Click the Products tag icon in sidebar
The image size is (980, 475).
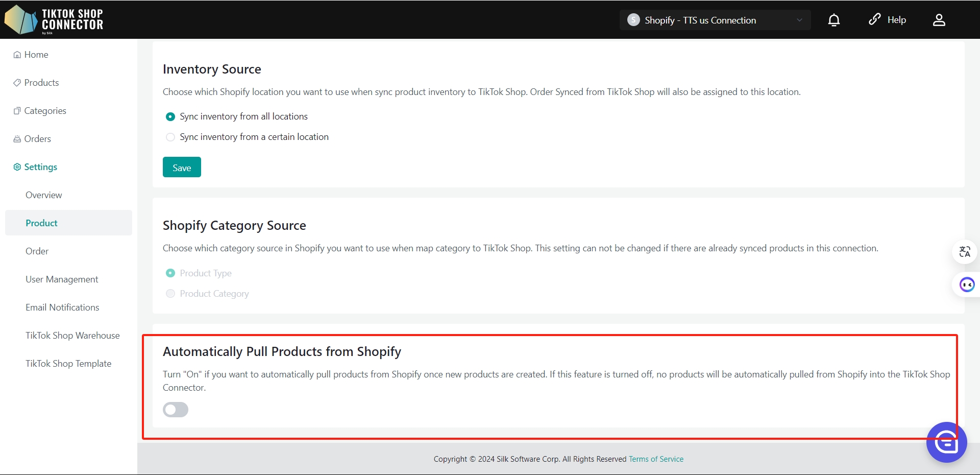17,83
